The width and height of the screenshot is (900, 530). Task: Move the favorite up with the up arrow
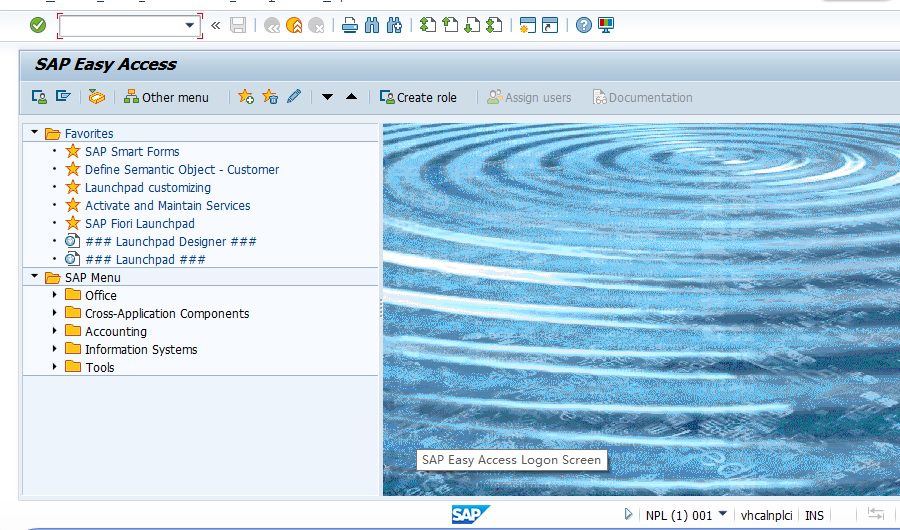pos(351,96)
